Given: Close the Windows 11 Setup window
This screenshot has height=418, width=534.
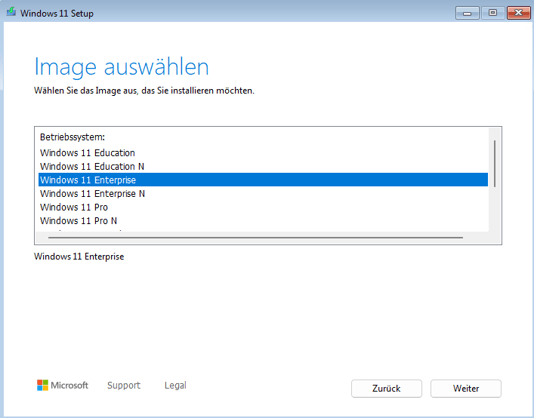Looking at the screenshot, I should pyautogui.click(x=518, y=13).
